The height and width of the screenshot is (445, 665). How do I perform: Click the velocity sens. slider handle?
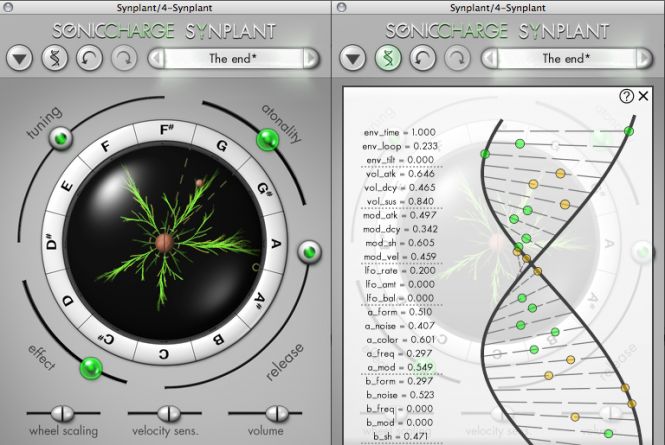[168, 413]
